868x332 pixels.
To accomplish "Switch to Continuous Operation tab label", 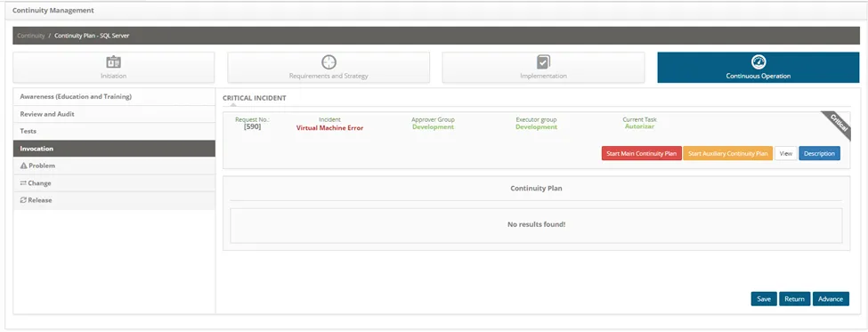I will [758, 76].
